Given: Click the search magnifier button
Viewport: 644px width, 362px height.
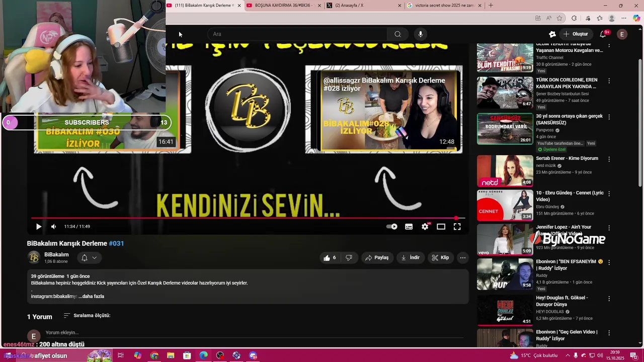Looking at the screenshot, I should point(397,34).
